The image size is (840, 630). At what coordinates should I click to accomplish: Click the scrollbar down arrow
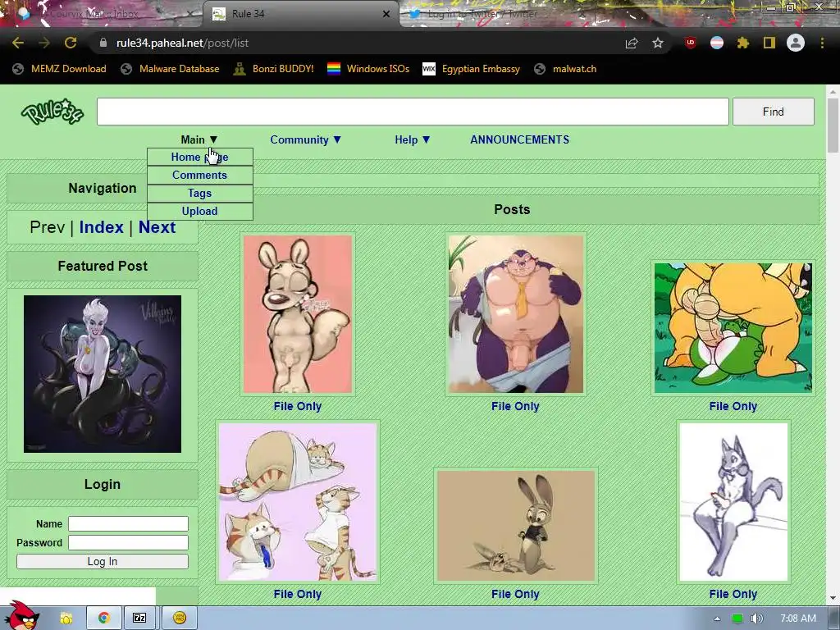(x=833, y=598)
